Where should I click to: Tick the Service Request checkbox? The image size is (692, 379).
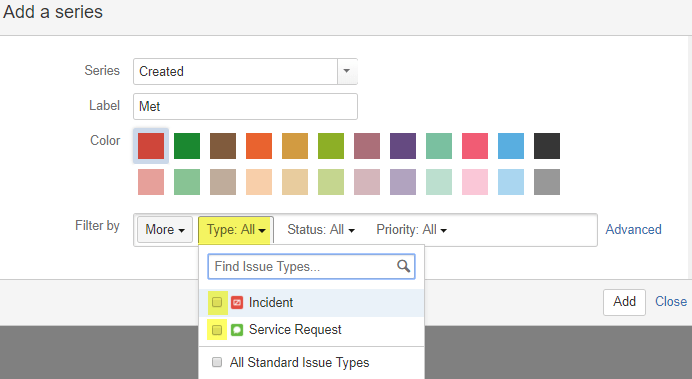point(217,330)
